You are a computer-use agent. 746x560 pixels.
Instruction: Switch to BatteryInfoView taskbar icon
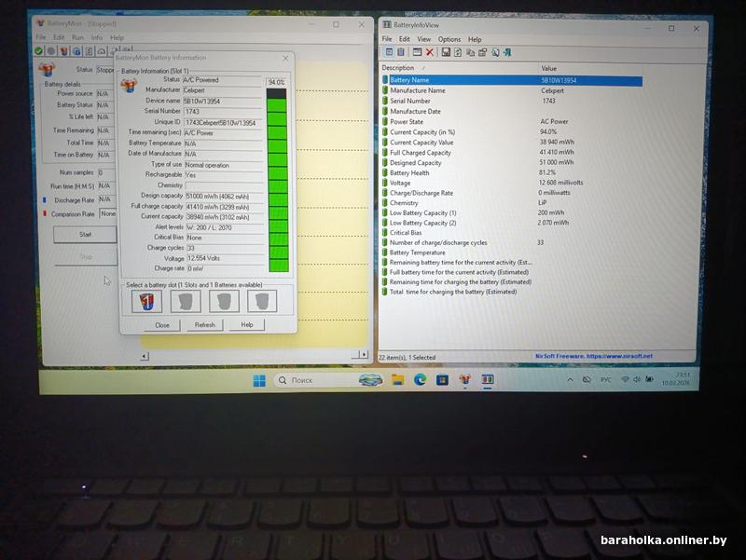coord(487,380)
